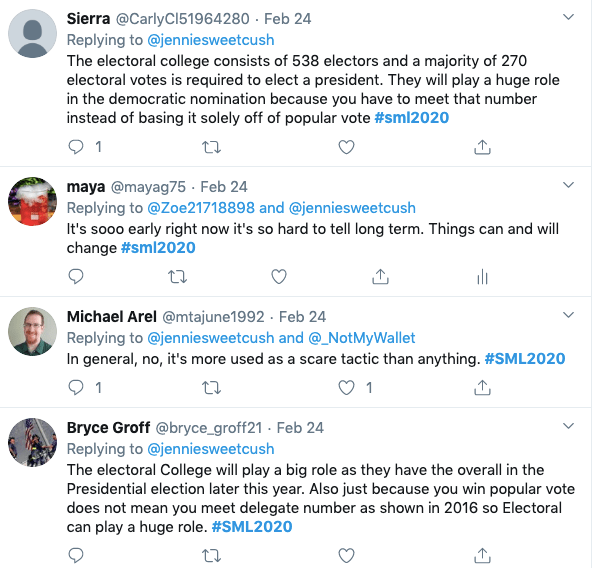
Task: Share Bryce Groff's tweet
Action: click(481, 555)
